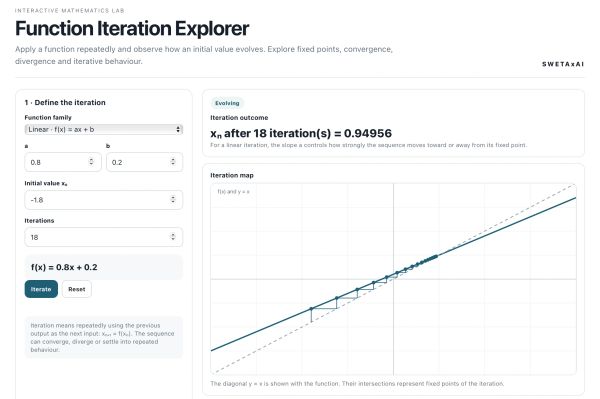Click the Iterations number field
This screenshot has width=600, height=399.
pos(103,237)
